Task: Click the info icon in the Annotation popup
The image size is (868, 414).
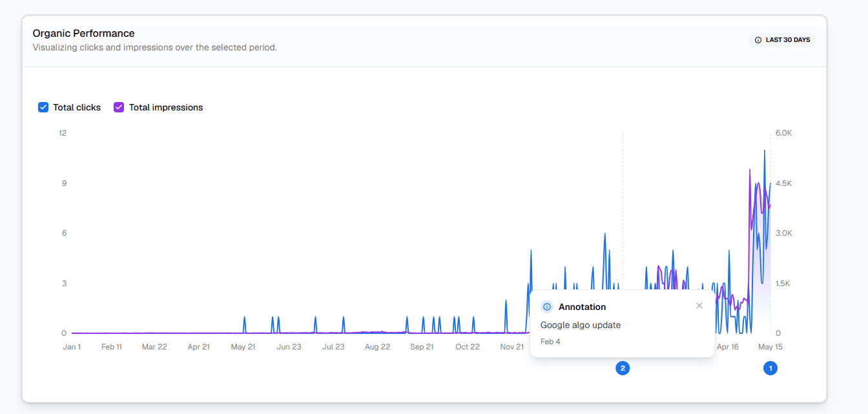Action: click(547, 307)
